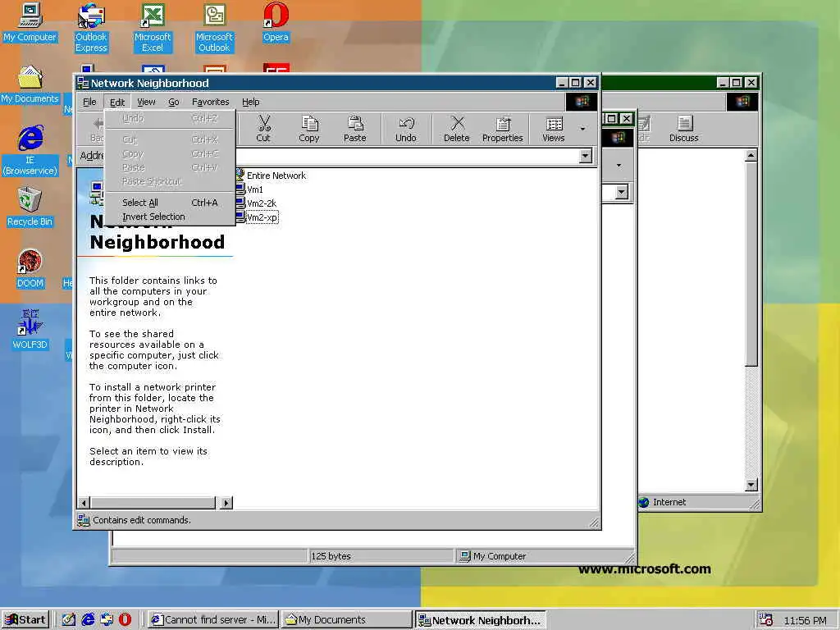Choose Select All from Edit menu
Screen dimensions: 840x630
click(170, 203)
